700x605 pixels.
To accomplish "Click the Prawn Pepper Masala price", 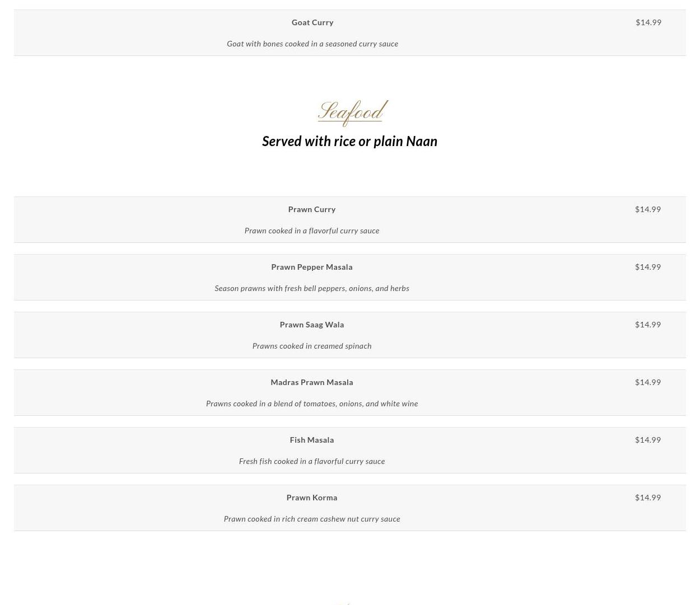I will pyautogui.click(x=648, y=267).
